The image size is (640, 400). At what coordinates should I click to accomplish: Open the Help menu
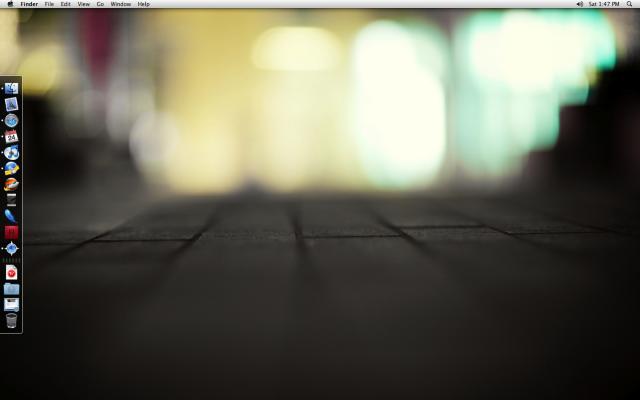pos(143,4)
